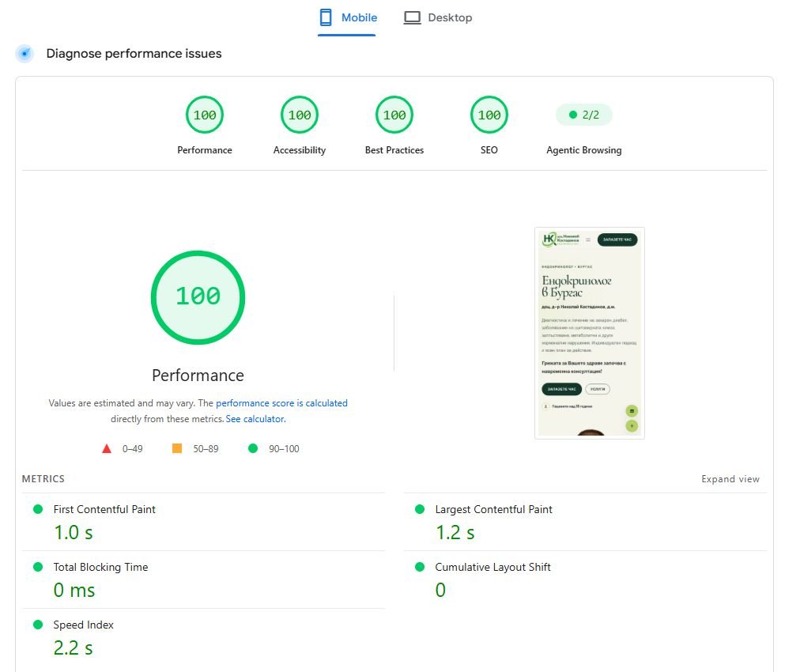Click the First Contentful Paint label
Viewport: 785px width, 672px height.
[104, 509]
